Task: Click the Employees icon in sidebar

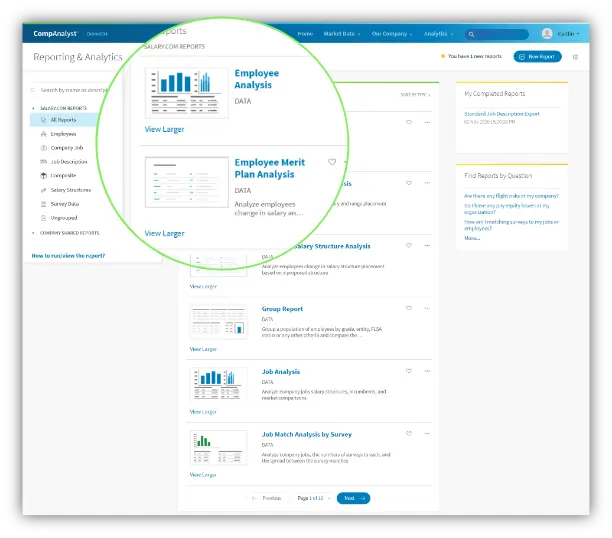Action: (42, 133)
